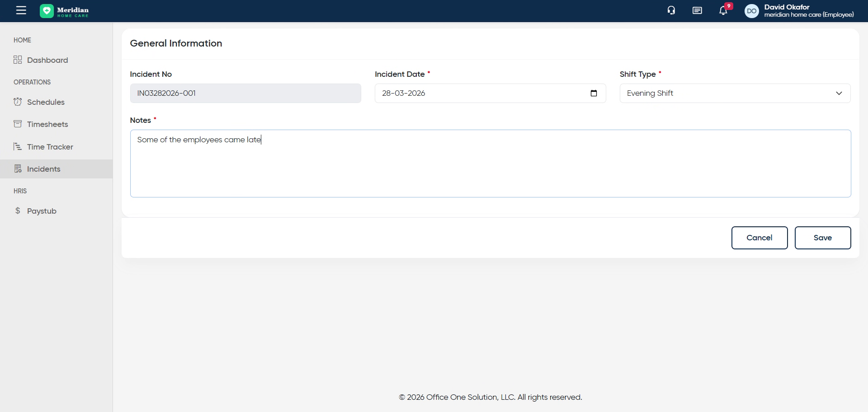Image resolution: width=868 pixels, height=412 pixels.
Task: Cancel the incident form
Action: coord(759,238)
